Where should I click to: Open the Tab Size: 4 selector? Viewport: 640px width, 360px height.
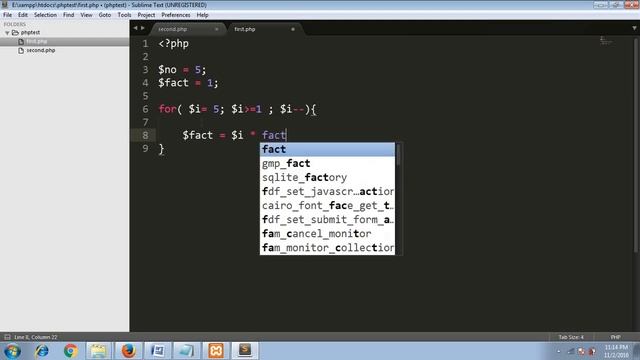[x=571, y=337]
